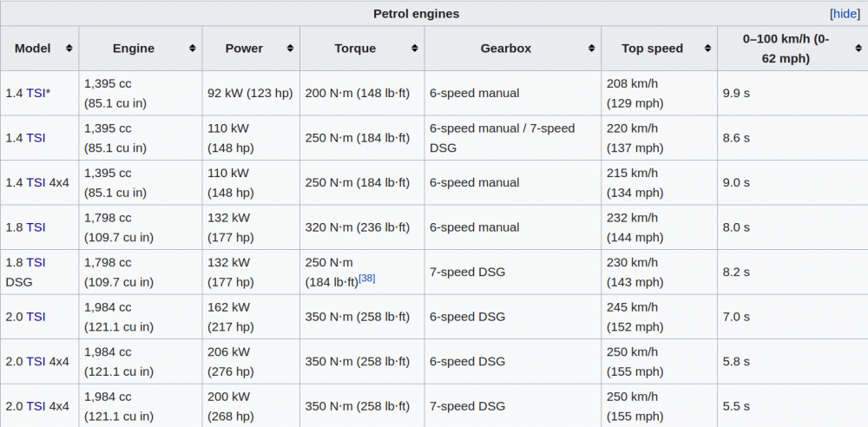Screen dimensions: 868x427
Task: Select the 200 N·m (148 lb·ft) cell
Action: click(x=362, y=93)
